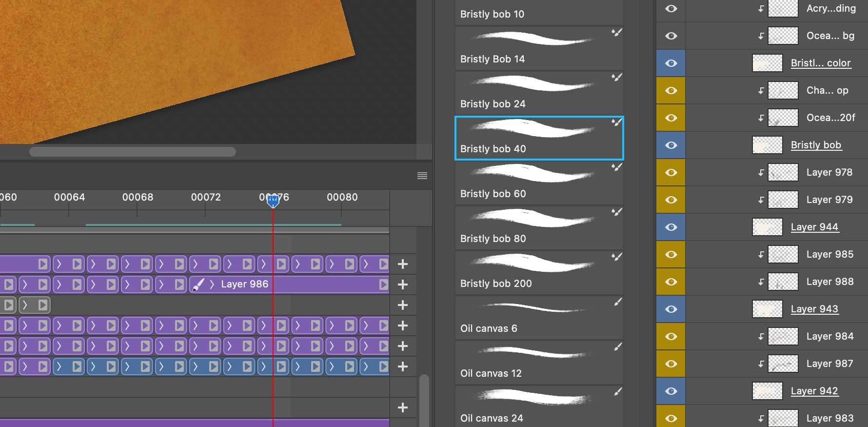Hide the Ocea... bg layer
Image resolution: width=868 pixels, height=427 pixels.
671,36
